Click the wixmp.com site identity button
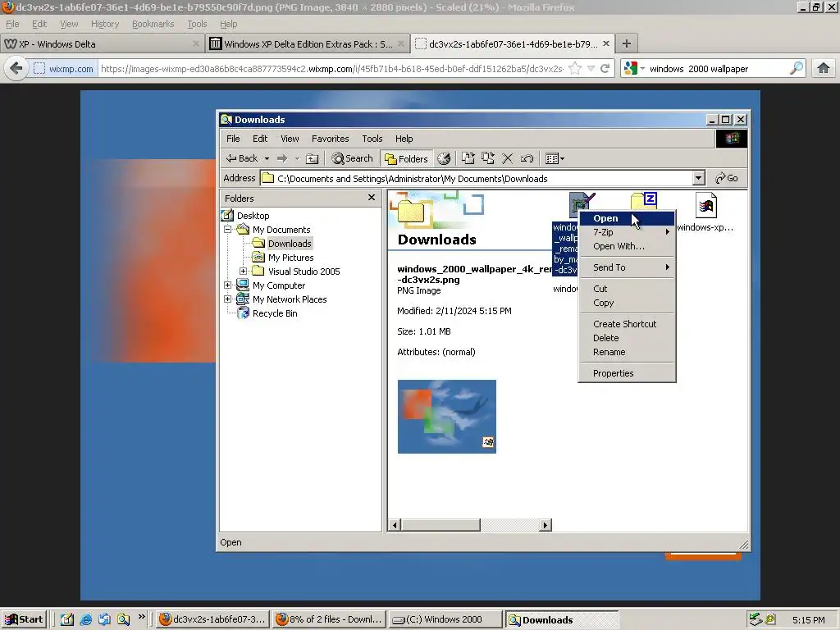Image resolution: width=840 pixels, height=630 pixels. tap(64, 69)
